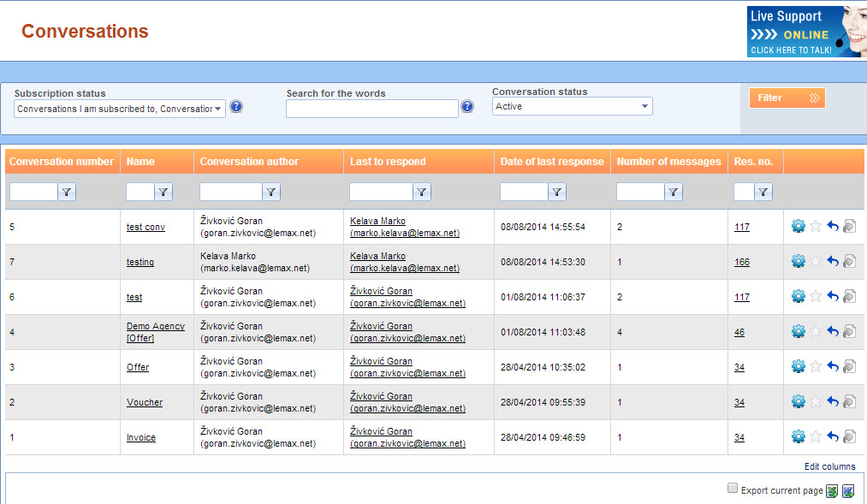Sort by Conversation number column header

click(x=62, y=162)
